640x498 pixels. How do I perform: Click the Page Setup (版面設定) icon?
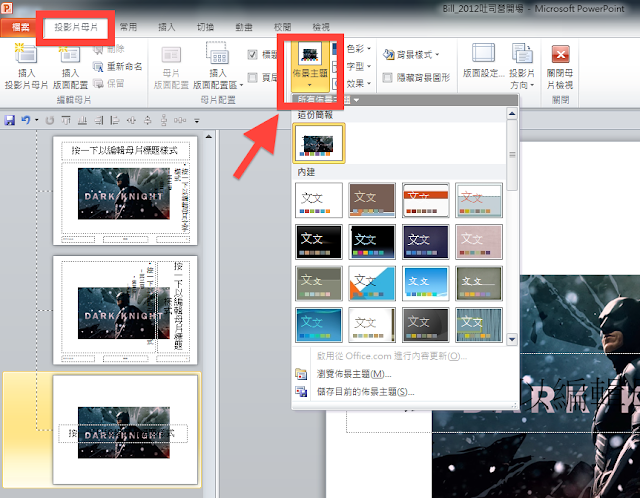pos(483,53)
